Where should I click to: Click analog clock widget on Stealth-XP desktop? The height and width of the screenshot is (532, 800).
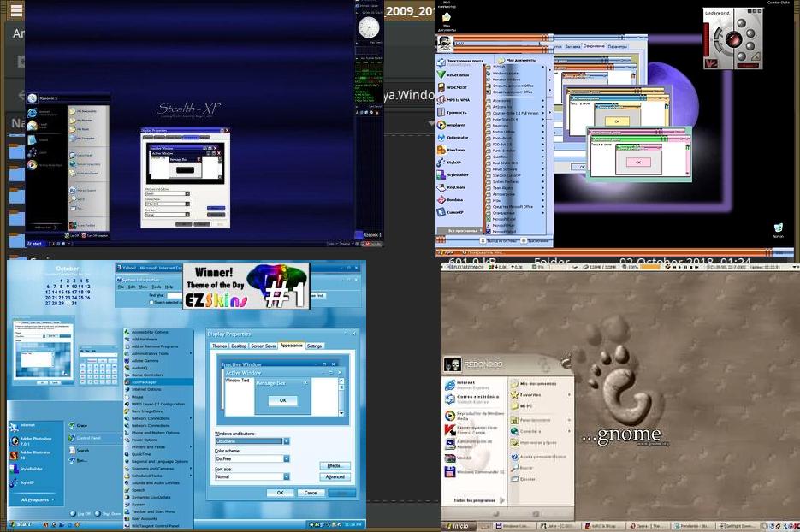pos(369,27)
